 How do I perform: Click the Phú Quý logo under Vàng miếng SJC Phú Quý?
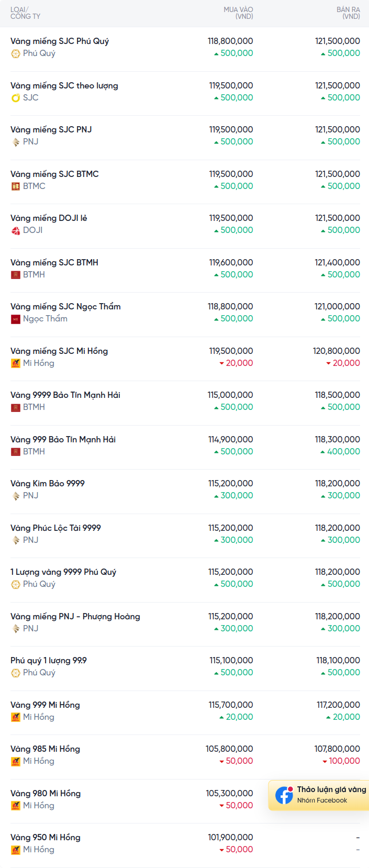point(16,53)
